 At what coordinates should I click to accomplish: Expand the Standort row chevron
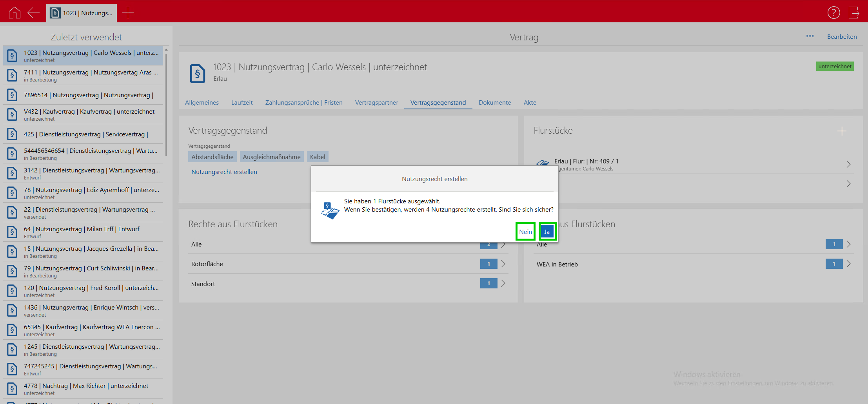[x=503, y=283]
